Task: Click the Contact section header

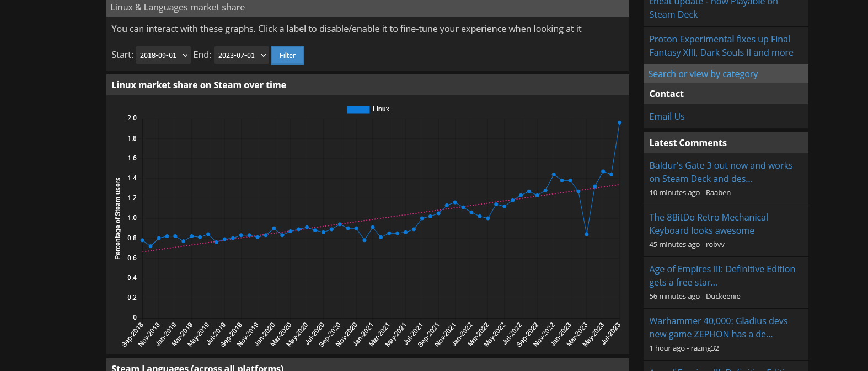Action: [x=666, y=94]
